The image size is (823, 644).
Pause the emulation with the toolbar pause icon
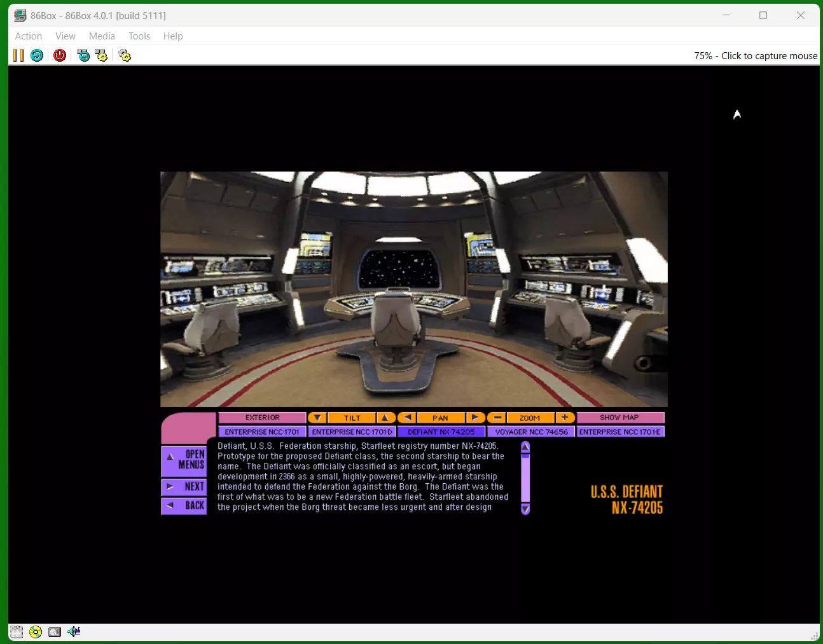click(x=18, y=55)
